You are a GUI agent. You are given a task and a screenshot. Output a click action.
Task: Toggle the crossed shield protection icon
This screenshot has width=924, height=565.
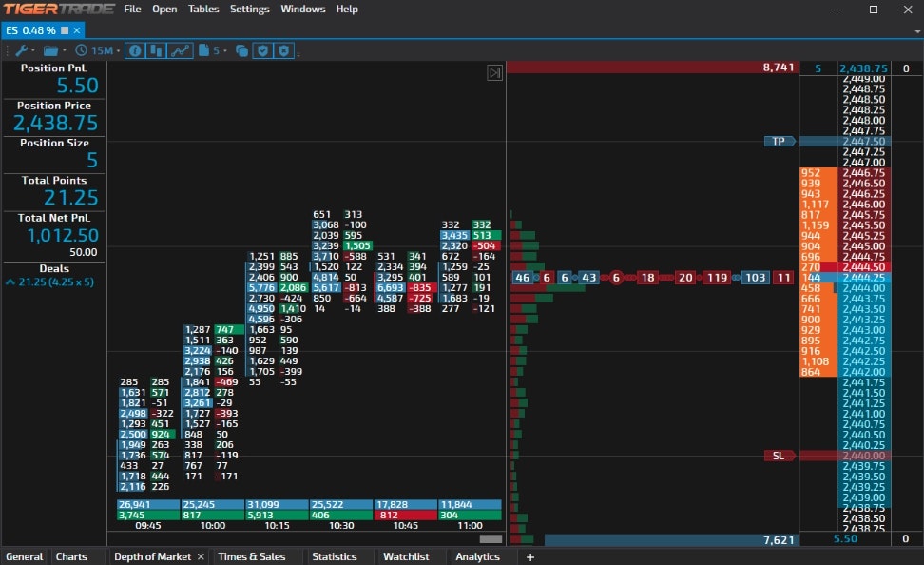point(283,50)
